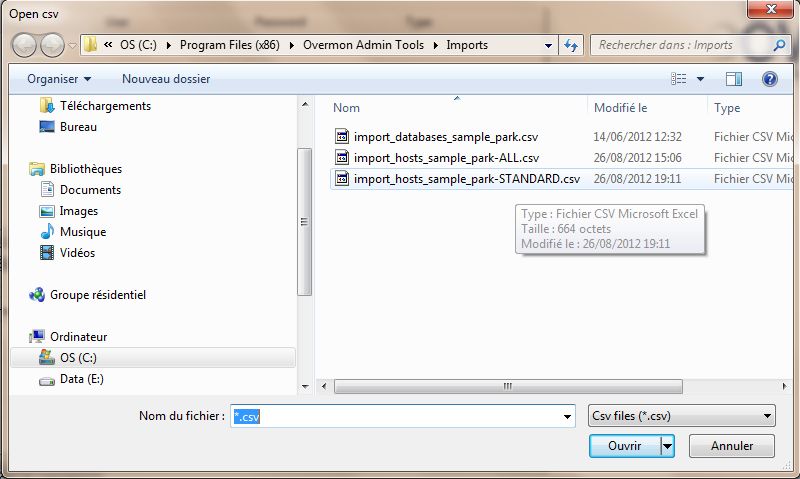The image size is (800, 479).
Task: Select Groupe résidentiel in navigation pane
Action: coord(98,294)
